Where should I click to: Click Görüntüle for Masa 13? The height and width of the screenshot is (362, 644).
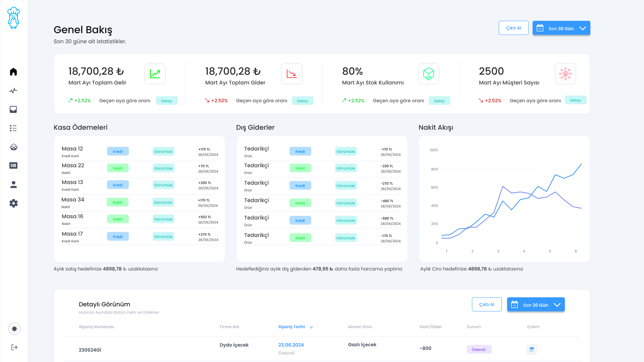pyautogui.click(x=163, y=185)
